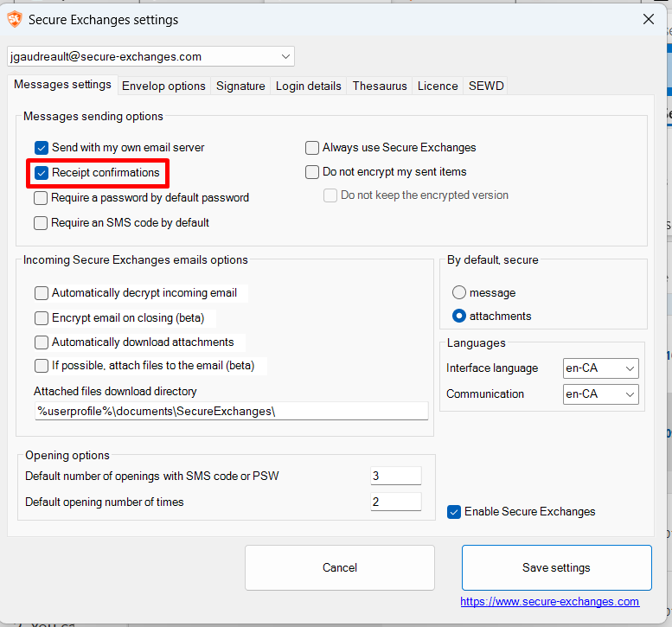672x627 pixels.
Task: Click the attached files download directory field
Action: tap(232, 411)
